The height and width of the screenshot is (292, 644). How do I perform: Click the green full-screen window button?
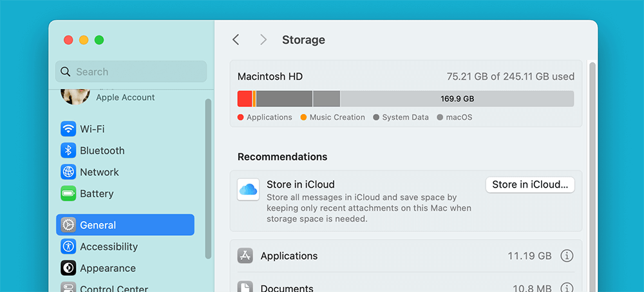[99, 40]
